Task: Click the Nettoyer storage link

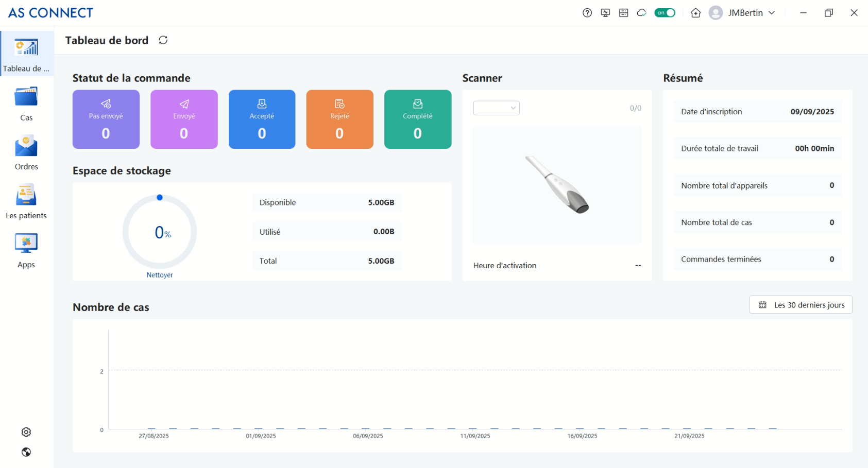Action: 160,275
